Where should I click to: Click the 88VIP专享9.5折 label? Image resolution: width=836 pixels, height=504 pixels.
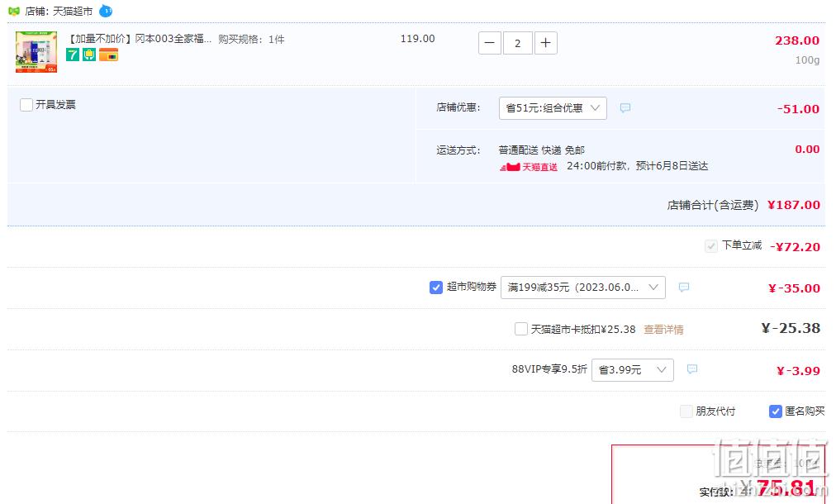549,369
